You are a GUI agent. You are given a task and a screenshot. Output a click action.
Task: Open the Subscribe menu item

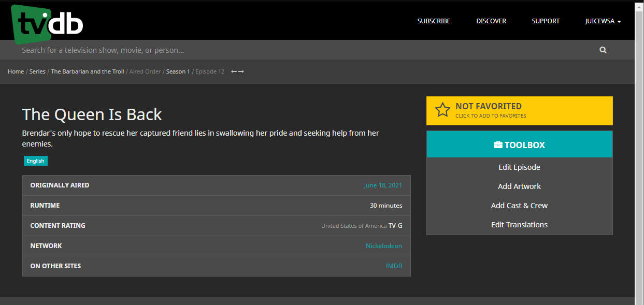click(x=434, y=21)
